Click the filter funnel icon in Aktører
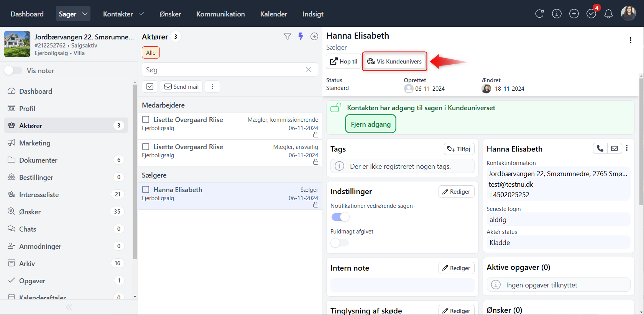The width and height of the screenshot is (644, 315). [x=287, y=36]
